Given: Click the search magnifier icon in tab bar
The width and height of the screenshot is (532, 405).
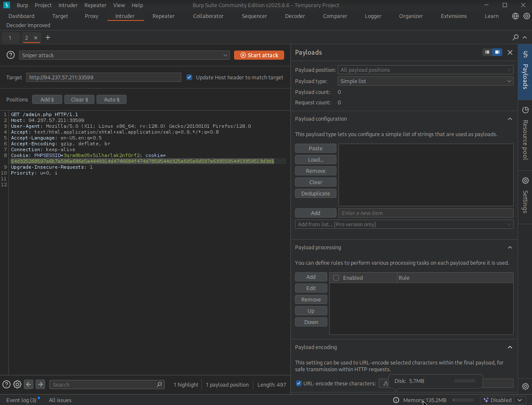Looking at the screenshot, I should pyautogui.click(x=515, y=38).
